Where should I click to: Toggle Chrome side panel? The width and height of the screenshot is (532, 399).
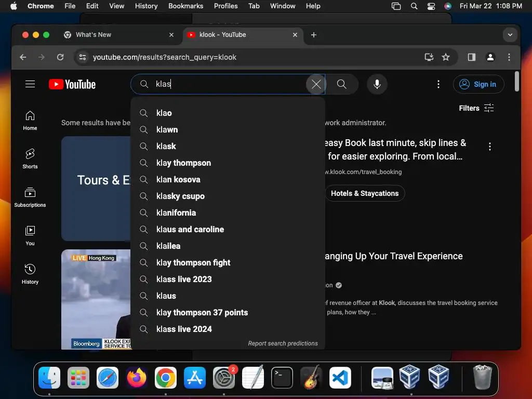(472, 57)
